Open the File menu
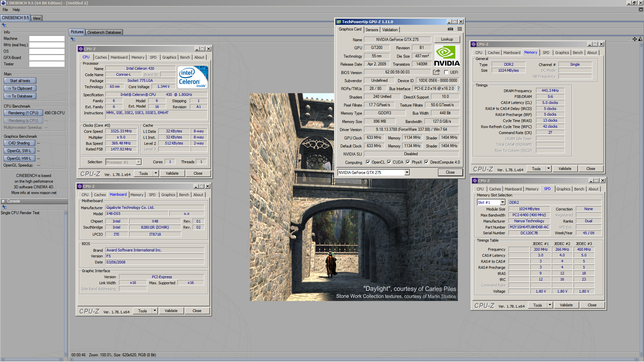The height and width of the screenshot is (362, 644). point(5,10)
